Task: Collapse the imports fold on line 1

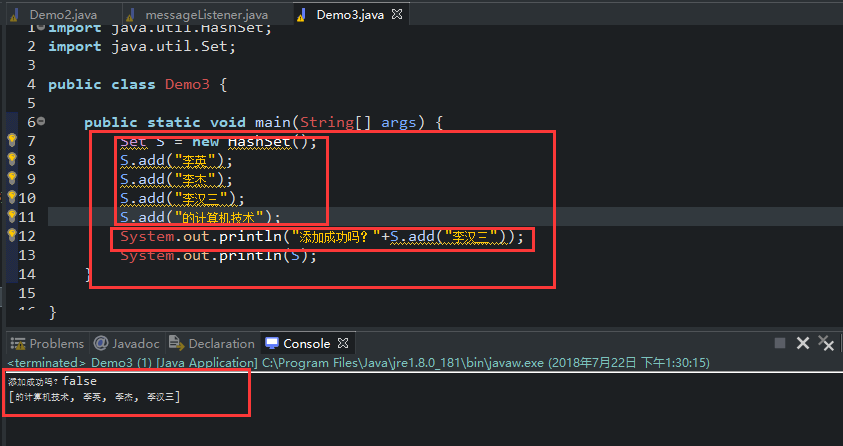Action: (x=41, y=27)
